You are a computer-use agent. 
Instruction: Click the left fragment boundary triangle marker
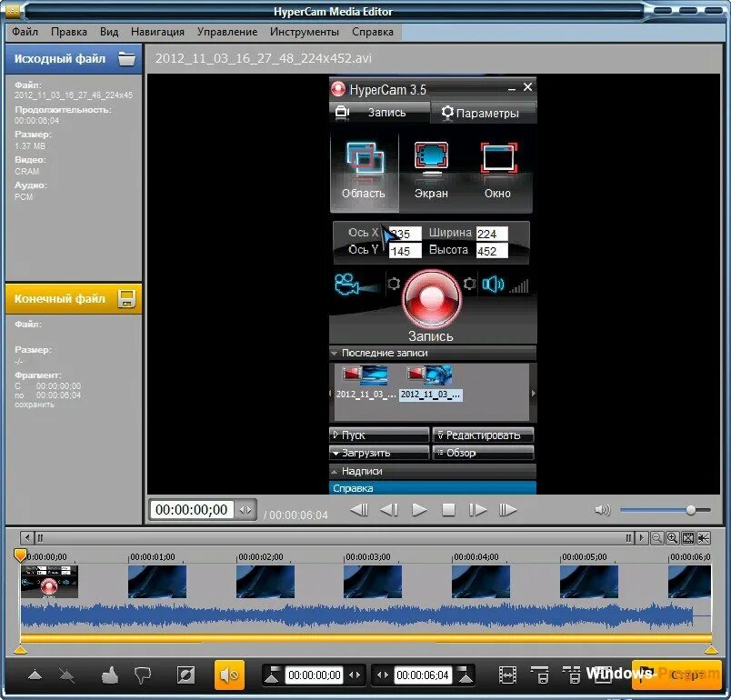(20, 650)
